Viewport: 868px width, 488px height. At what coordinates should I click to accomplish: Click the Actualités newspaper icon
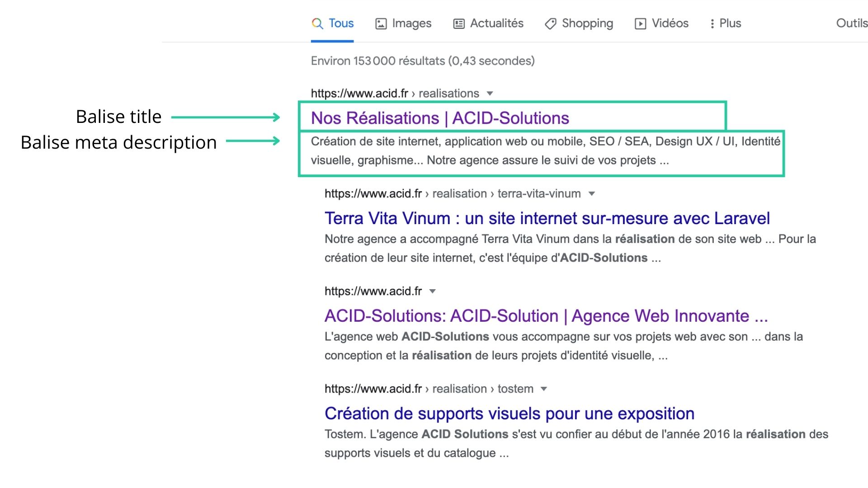[x=459, y=24]
